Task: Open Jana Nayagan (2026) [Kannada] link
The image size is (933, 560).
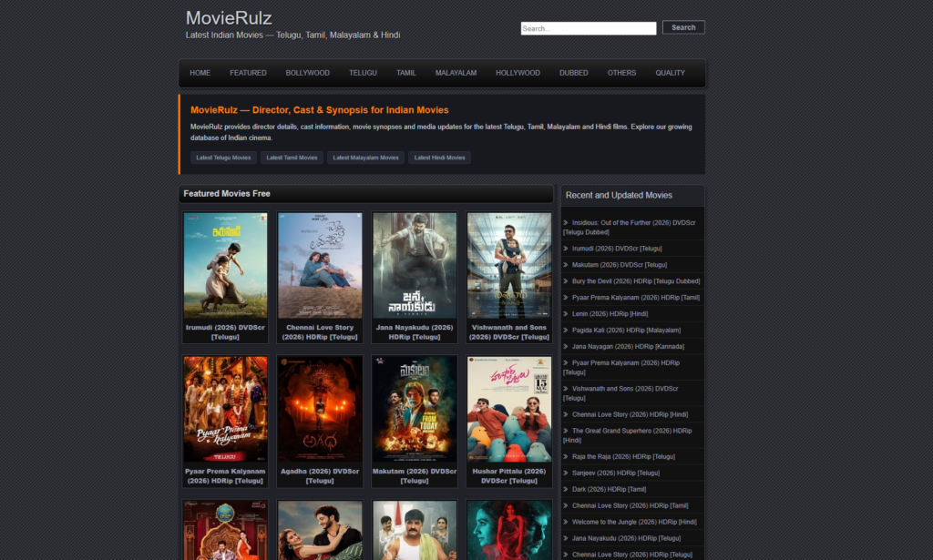Action: [x=629, y=347]
